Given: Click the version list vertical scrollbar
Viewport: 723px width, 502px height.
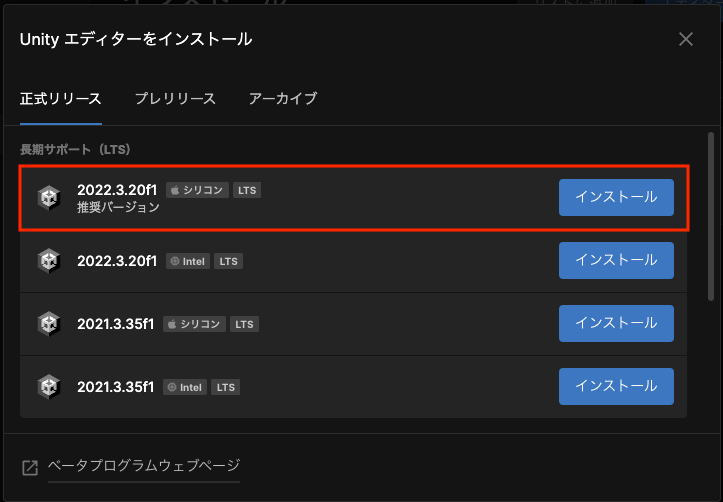Looking at the screenshot, I should coord(711,217).
